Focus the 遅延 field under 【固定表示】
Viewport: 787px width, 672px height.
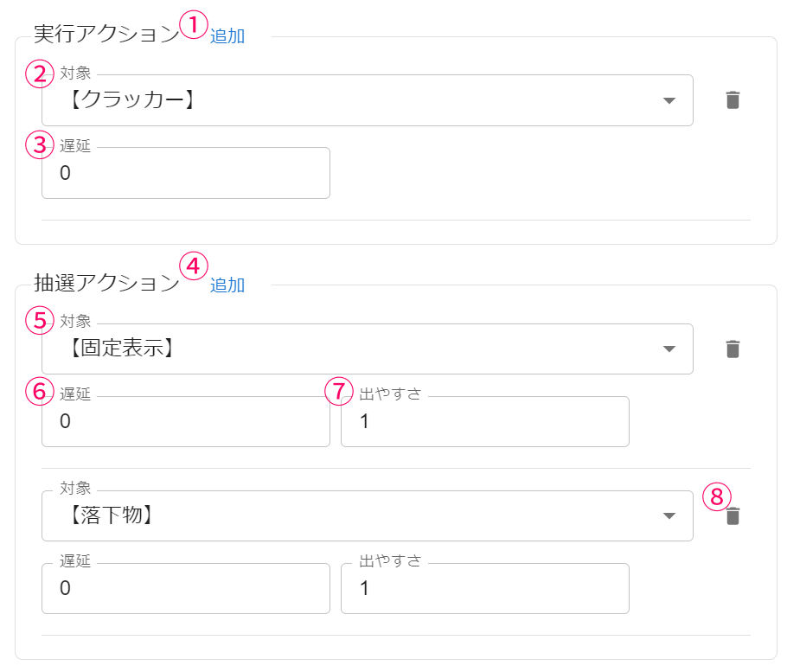pyautogui.click(x=185, y=422)
